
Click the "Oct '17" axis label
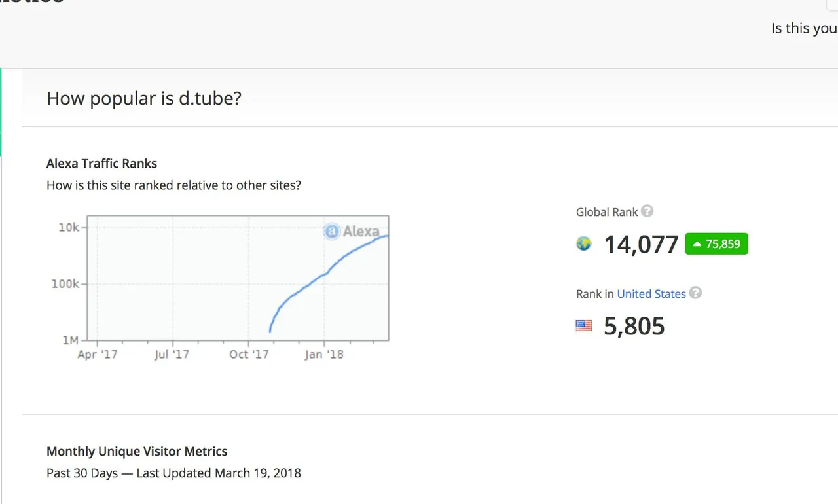coord(249,354)
